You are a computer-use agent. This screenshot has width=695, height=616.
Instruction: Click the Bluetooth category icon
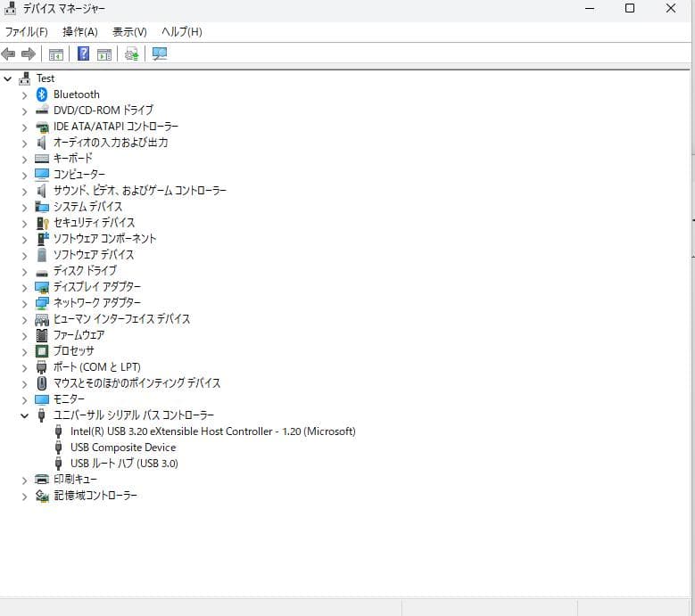(x=42, y=94)
